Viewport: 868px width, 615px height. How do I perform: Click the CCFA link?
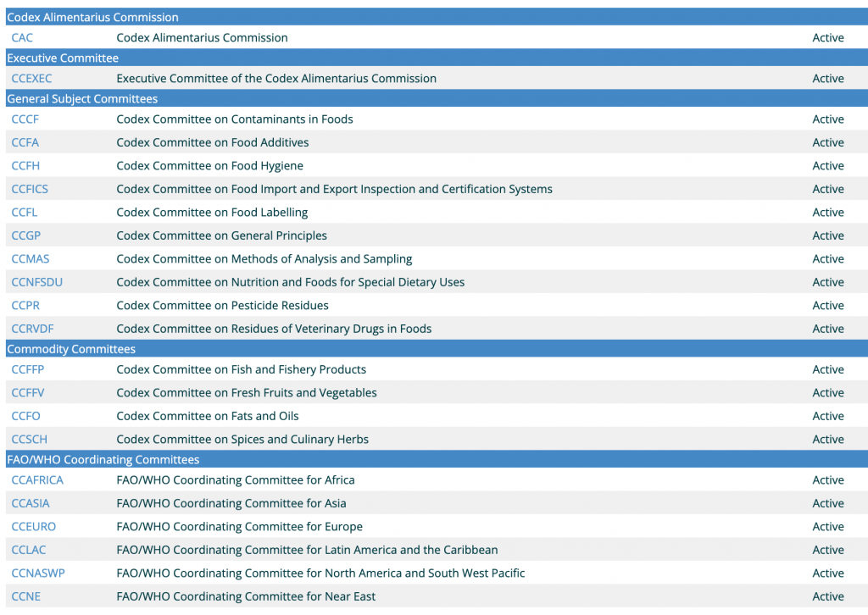[x=25, y=142]
